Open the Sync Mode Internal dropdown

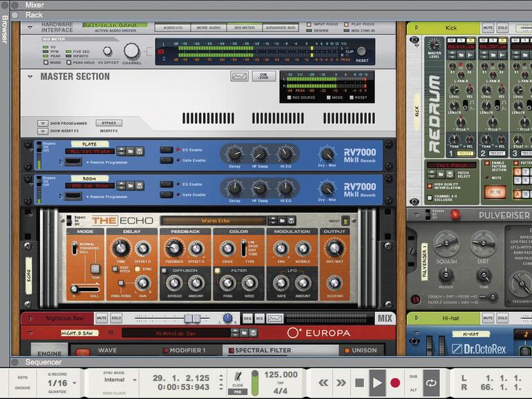pos(135,380)
